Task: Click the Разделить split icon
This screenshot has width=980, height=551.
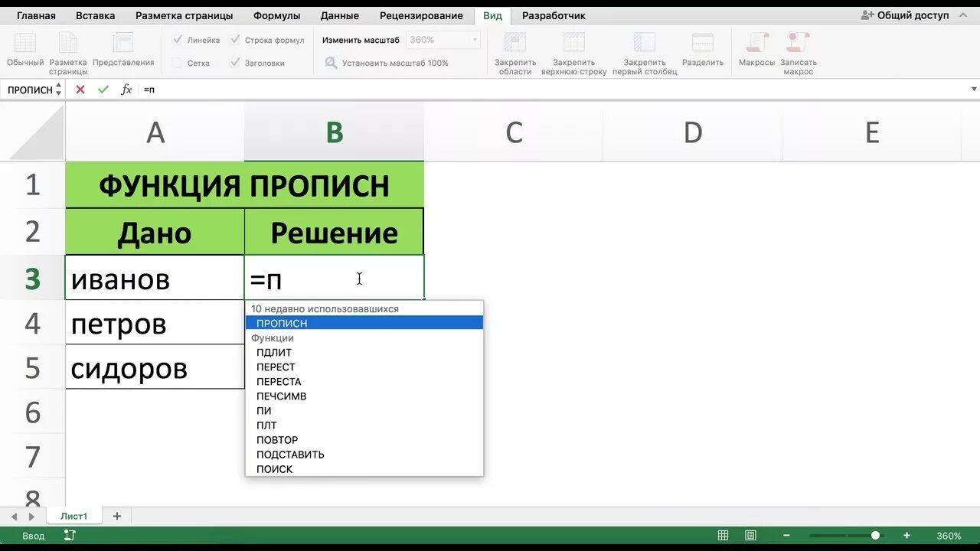Action: pos(703,43)
